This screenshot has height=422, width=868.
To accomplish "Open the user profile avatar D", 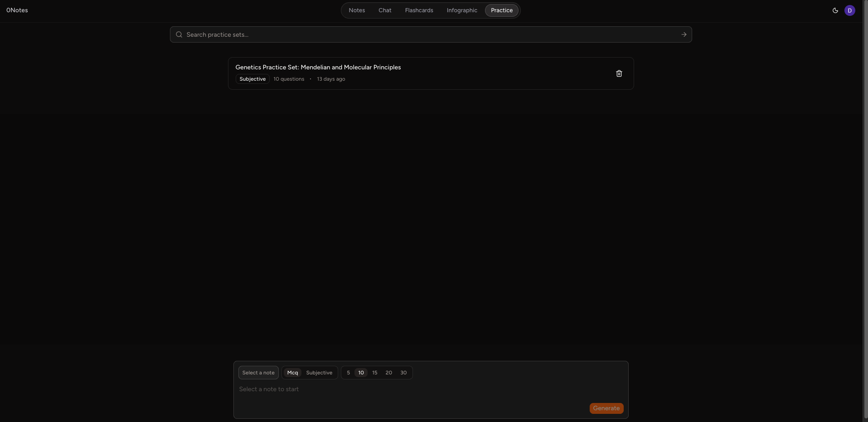I will (x=849, y=10).
